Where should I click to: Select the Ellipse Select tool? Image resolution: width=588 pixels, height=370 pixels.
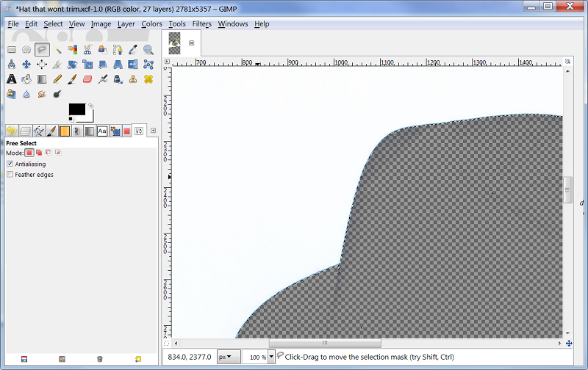point(26,49)
